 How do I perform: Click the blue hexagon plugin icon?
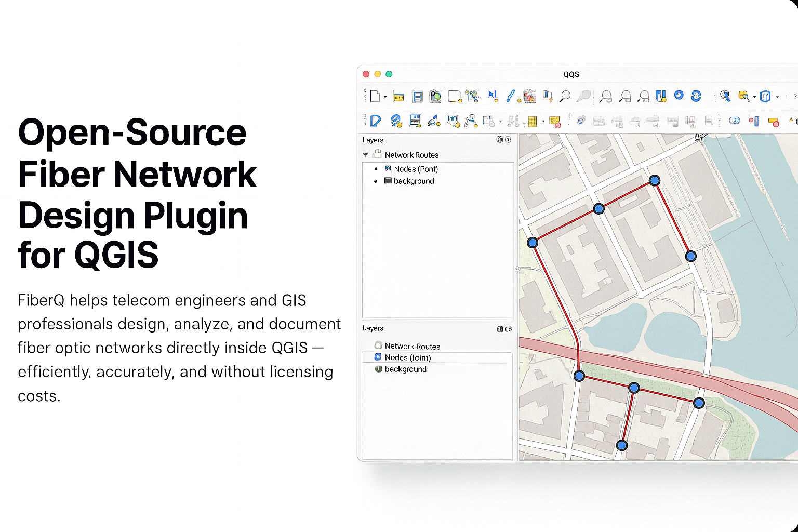765,96
